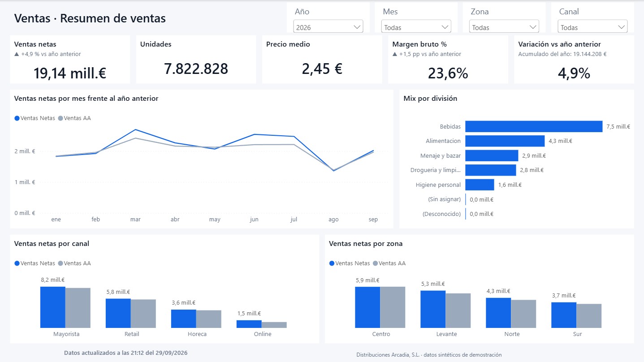The width and height of the screenshot is (644, 362).
Task: Click Ventas AA legend dot in monthly line chart
Action: [x=61, y=118]
